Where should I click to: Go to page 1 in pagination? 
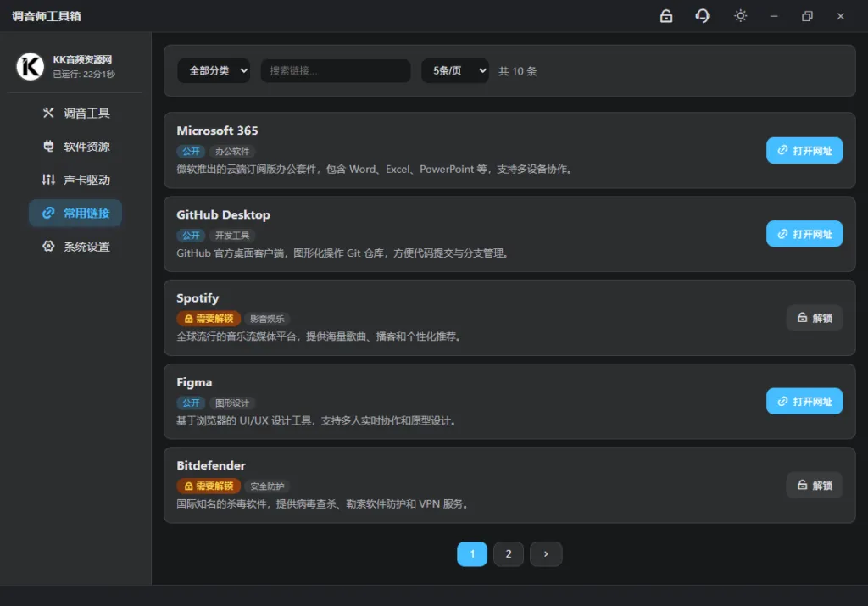(x=472, y=554)
